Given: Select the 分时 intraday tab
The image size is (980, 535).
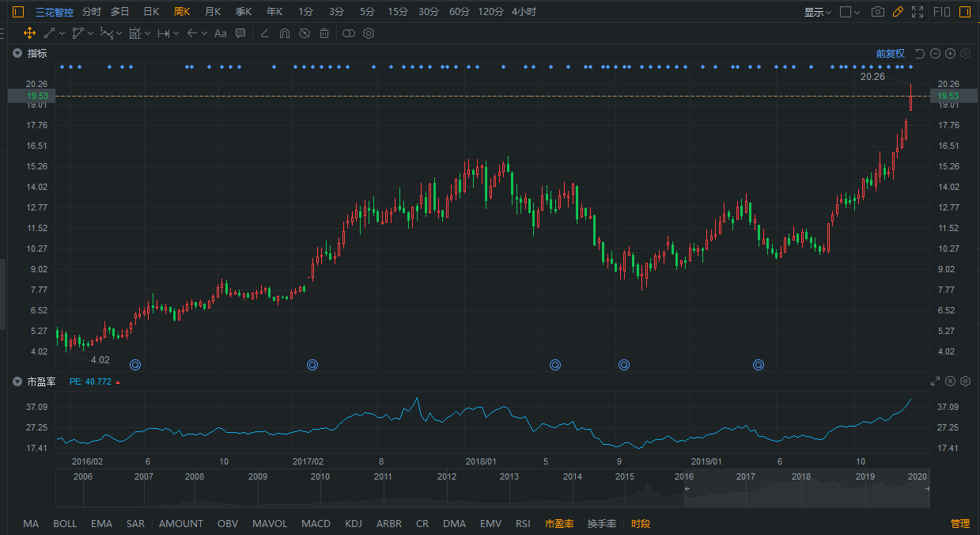Looking at the screenshot, I should point(92,12).
